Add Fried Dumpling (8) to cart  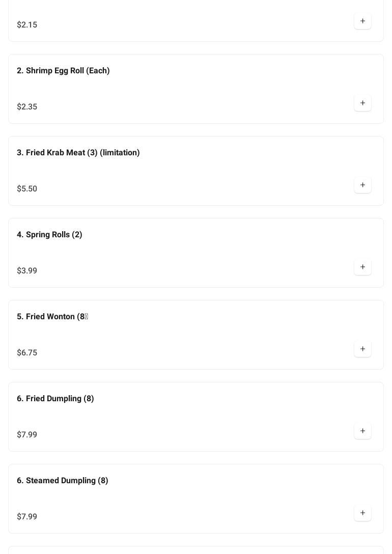pos(362,431)
